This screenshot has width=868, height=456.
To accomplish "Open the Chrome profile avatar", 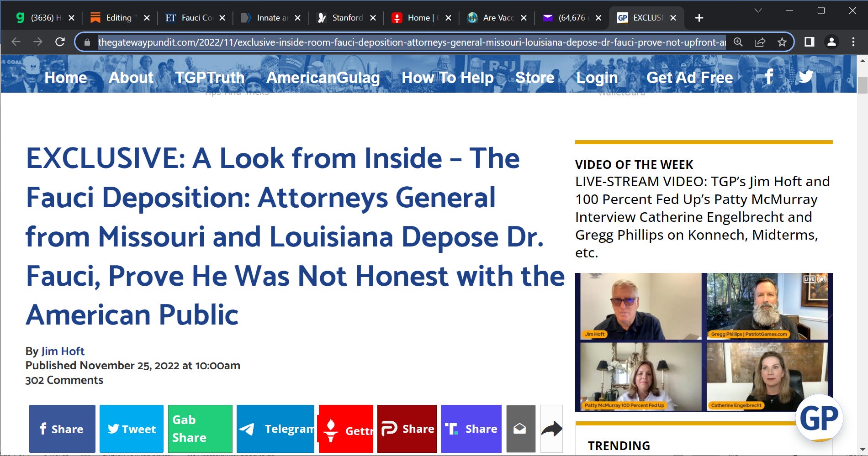I will tap(831, 42).
